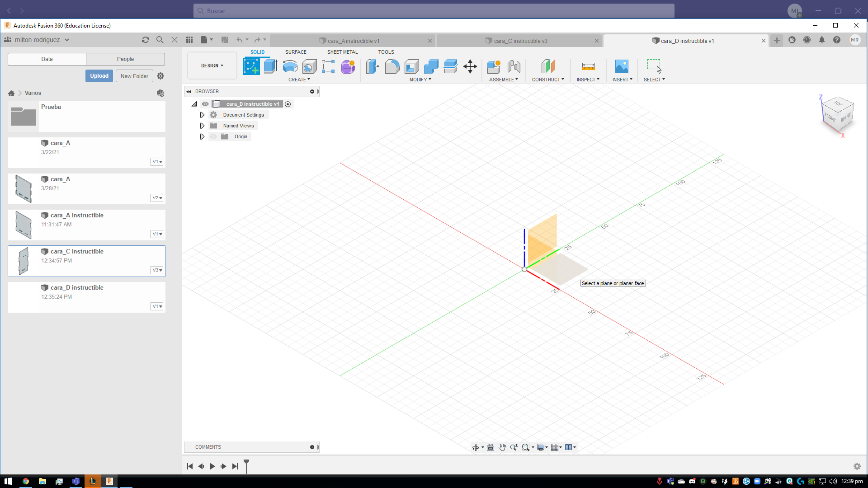The width and height of the screenshot is (868, 488).
Task: Expand Named Views node
Action: pyautogui.click(x=202, y=126)
